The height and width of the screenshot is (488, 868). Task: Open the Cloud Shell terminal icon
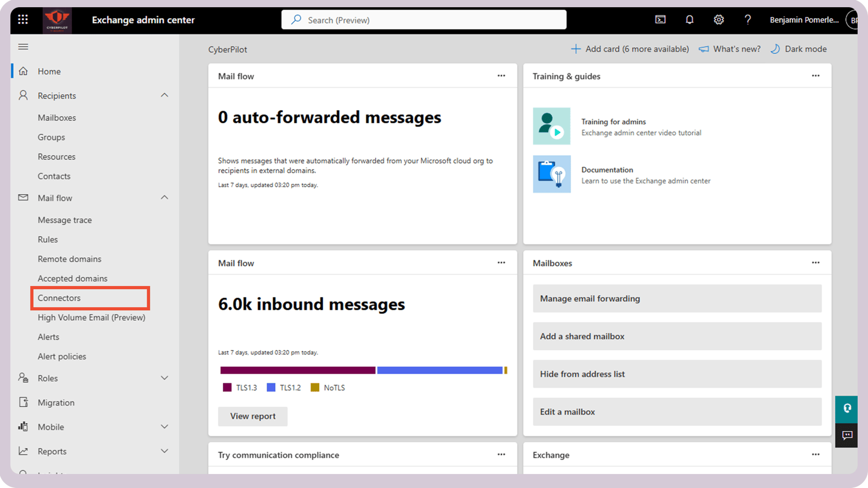click(660, 20)
